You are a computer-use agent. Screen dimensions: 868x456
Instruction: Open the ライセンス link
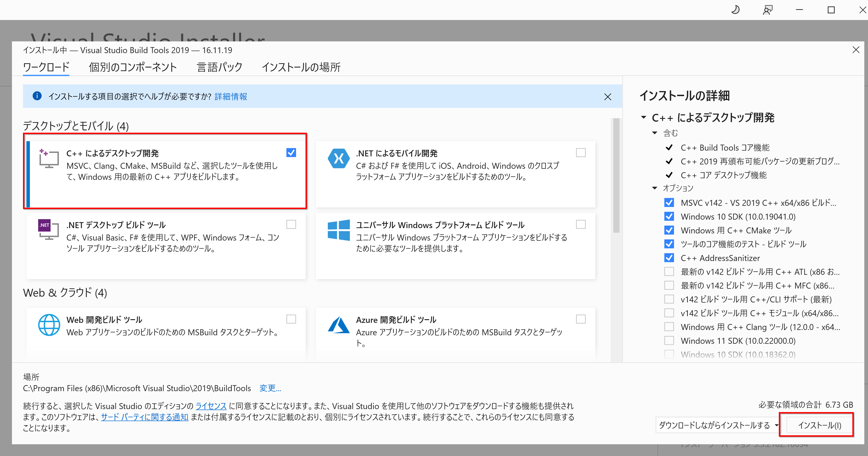(x=211, y=406)
